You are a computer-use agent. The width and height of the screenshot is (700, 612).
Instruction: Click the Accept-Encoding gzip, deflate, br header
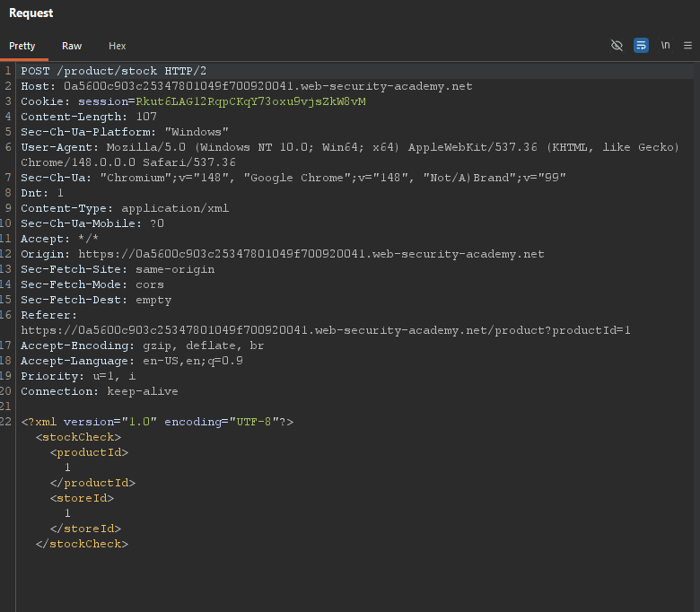pos(143,345)
